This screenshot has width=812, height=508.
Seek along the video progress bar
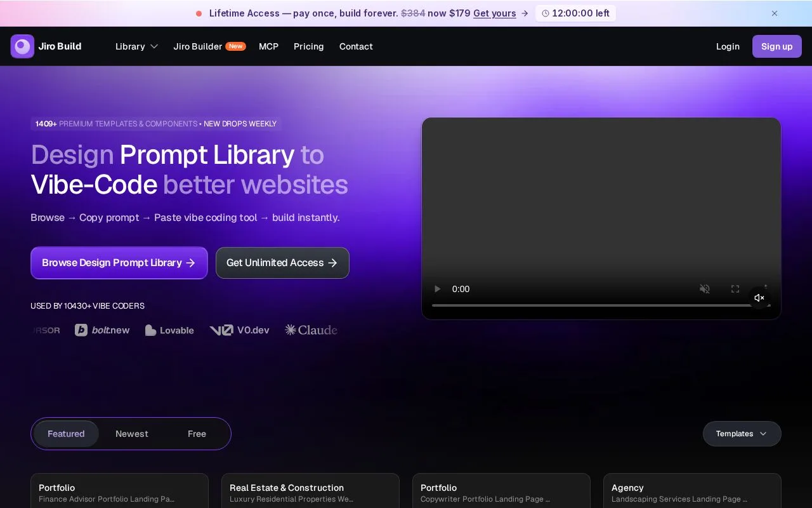(601, 305)
